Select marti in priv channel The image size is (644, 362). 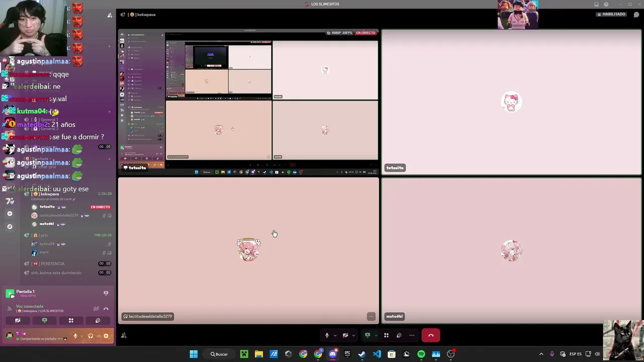[x=70, y=252]
